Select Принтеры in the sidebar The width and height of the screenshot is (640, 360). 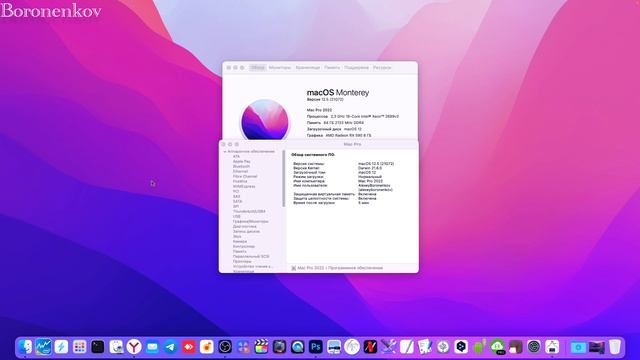(x=242, y=261)
